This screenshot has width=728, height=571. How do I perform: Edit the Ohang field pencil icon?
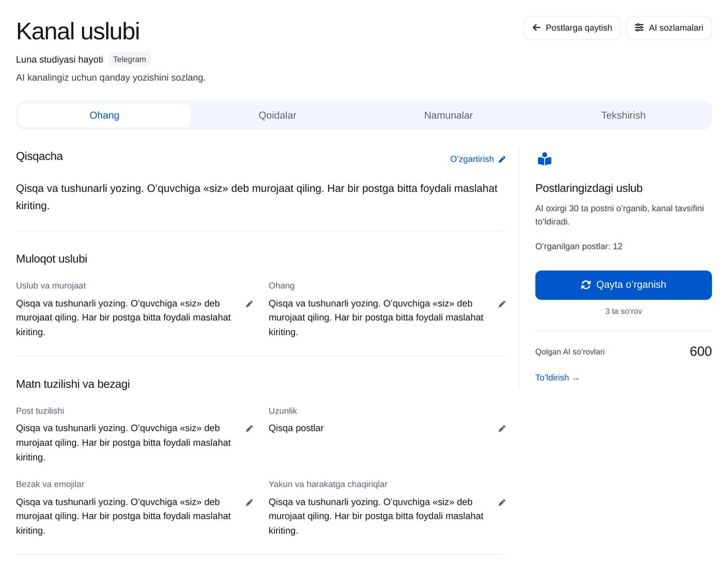(x=502, y=304)
